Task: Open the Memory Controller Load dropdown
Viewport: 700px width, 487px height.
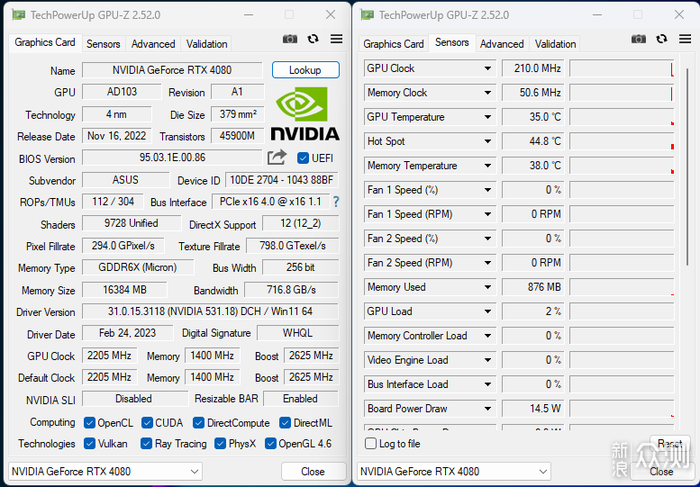Action: pyautogui.click(x=488, y=336)
